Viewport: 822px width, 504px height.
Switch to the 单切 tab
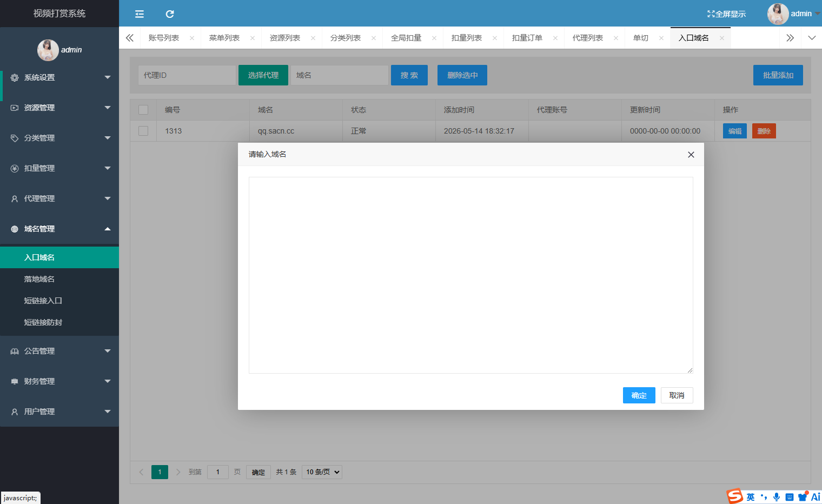(x=640, y=38)
